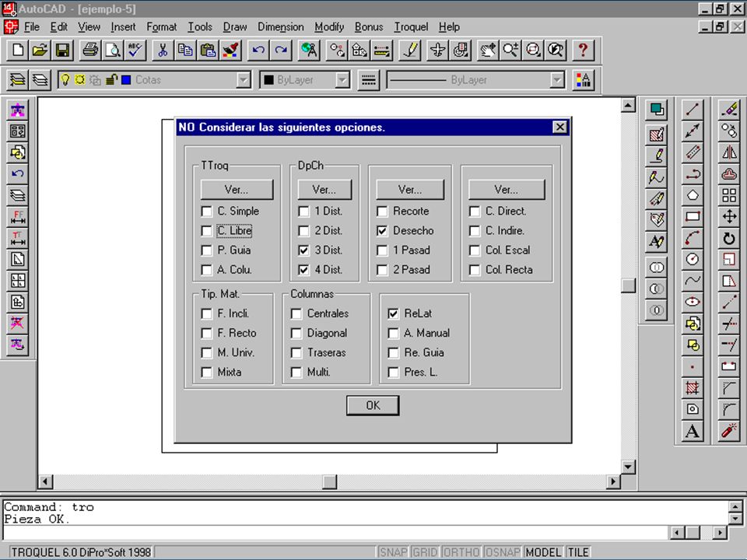Click the Linetype toolbar icon
Image resolution: width=747 pixels, height=560 pixels.
pos(369,79)
